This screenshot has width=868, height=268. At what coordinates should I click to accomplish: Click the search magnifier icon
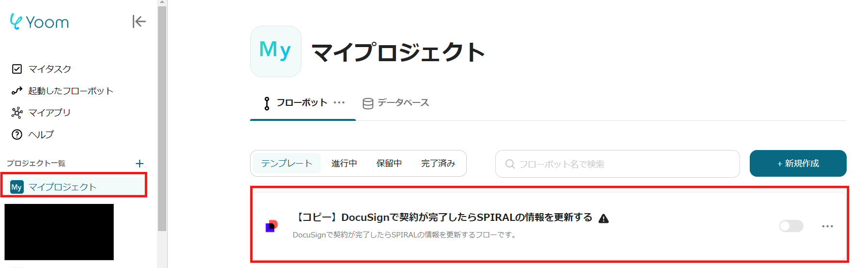[510, 164]
